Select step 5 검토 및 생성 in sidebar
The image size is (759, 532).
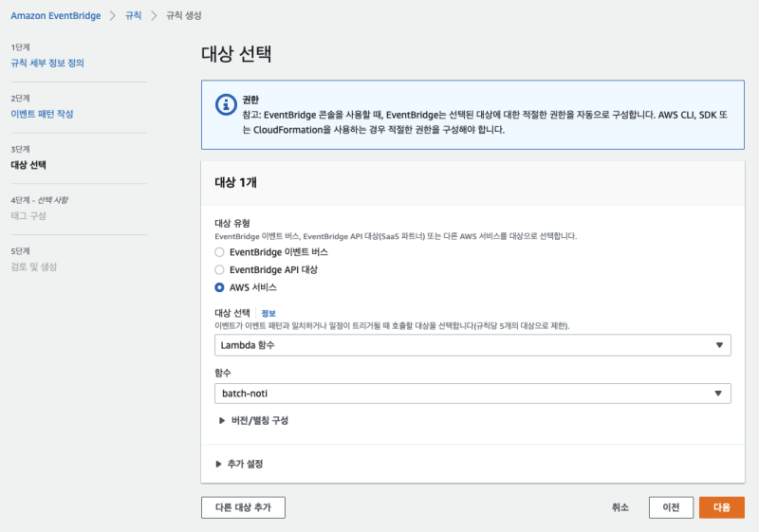click(34, 267)
